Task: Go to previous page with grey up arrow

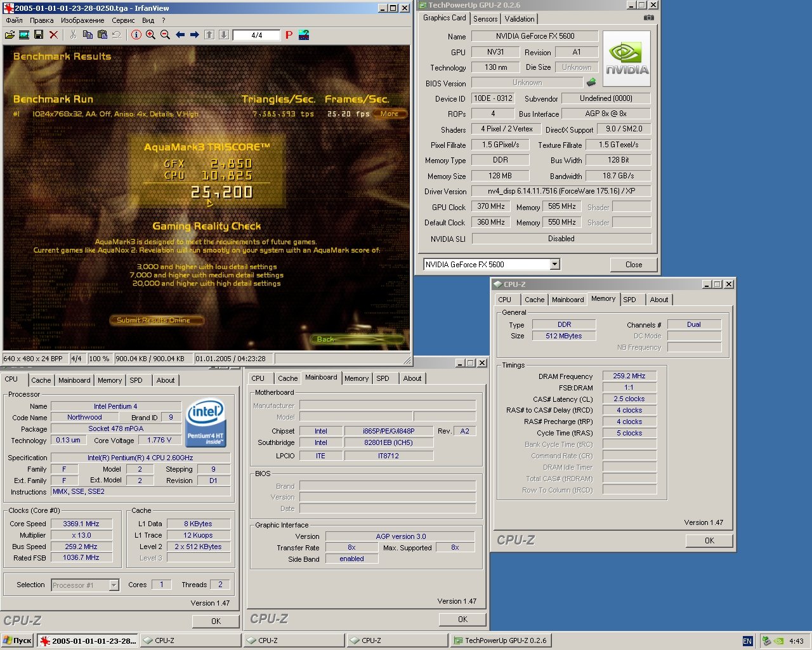Action: (x=209, y=35)
